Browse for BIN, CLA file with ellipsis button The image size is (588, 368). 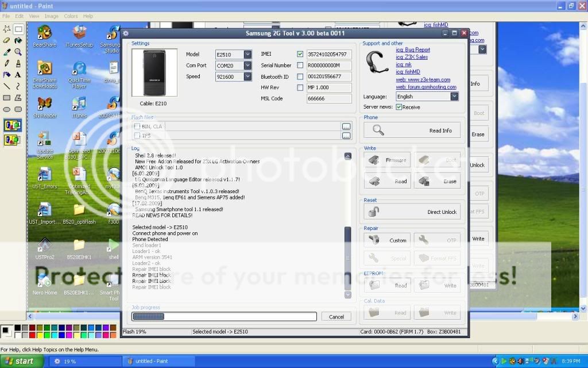point(346,126)
